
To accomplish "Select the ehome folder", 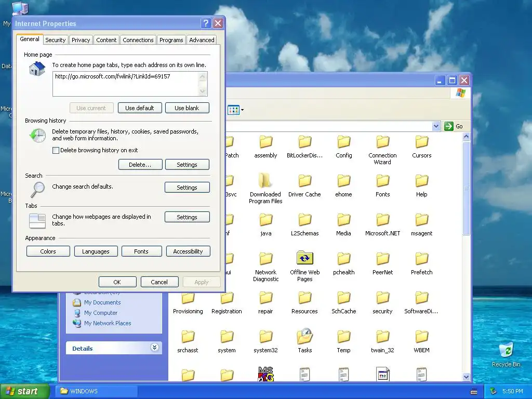I will tap(344, 185).
